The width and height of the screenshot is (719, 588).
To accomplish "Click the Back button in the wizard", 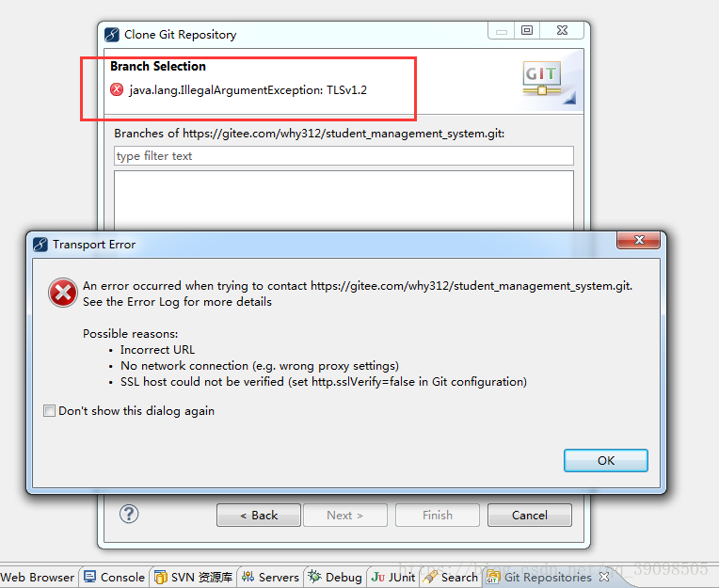I will click(x=259, y=516).
